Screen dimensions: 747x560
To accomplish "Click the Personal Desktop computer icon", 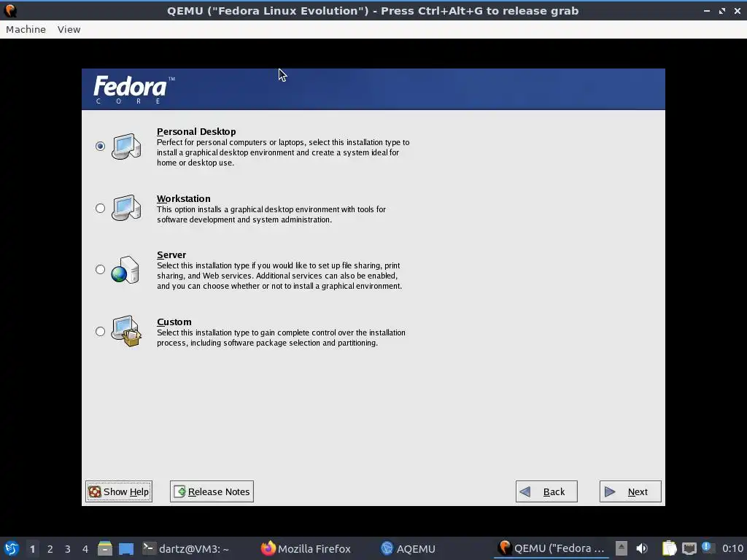I will tap(126, 146).
